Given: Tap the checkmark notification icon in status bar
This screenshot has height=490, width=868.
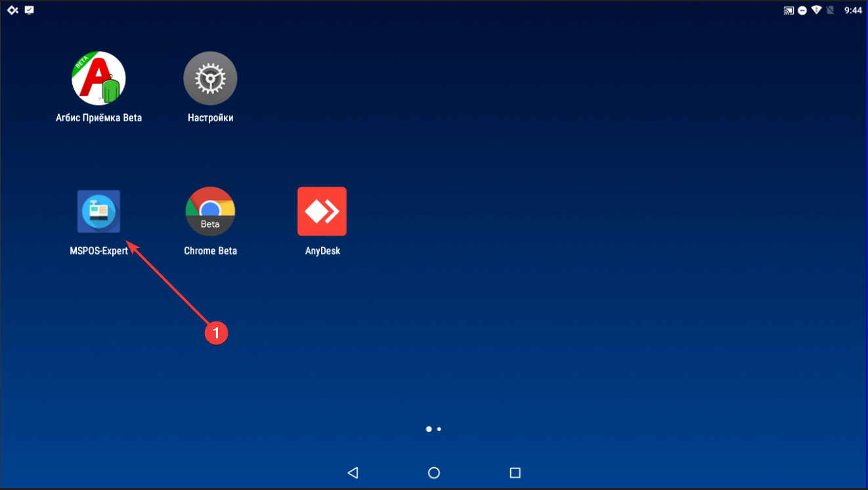Looking at the screenshot, I should [29, 10].
